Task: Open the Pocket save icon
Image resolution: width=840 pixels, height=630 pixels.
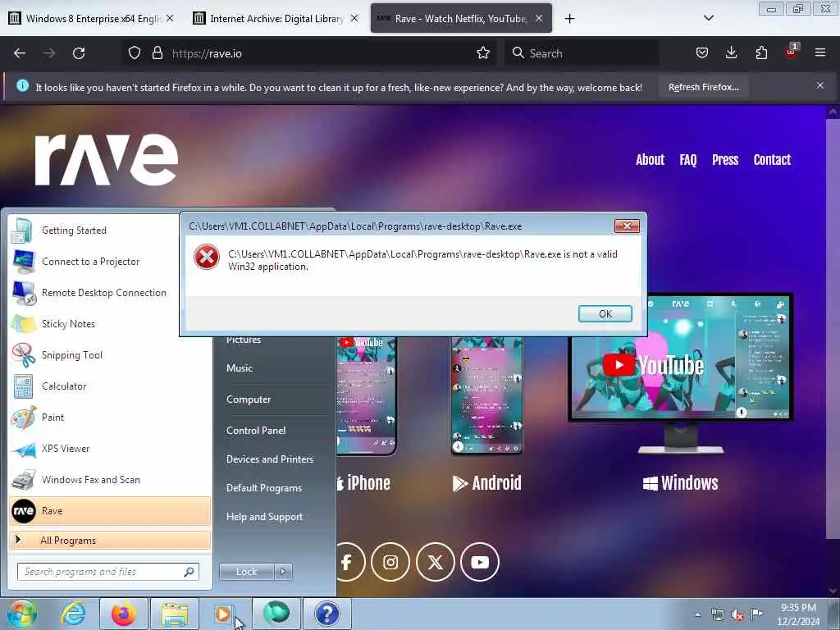Action: pos(702,53)
